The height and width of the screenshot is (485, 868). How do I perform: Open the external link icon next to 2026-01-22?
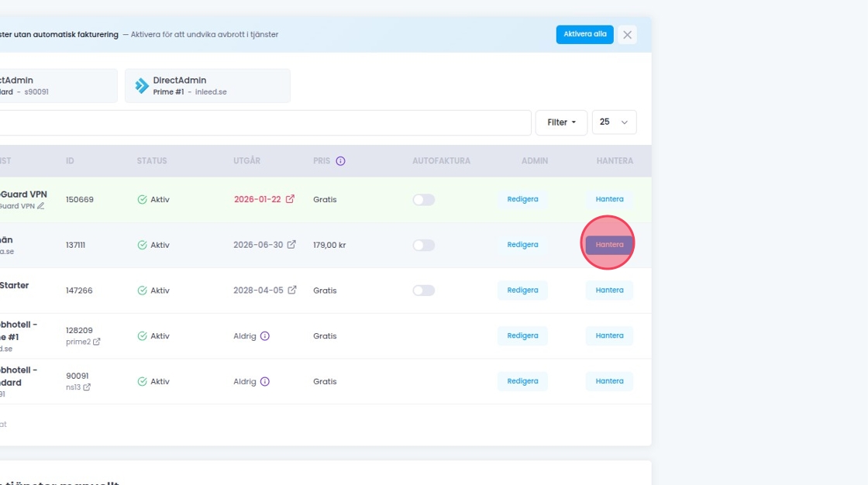pyautogui.click(x=290, y=199)
